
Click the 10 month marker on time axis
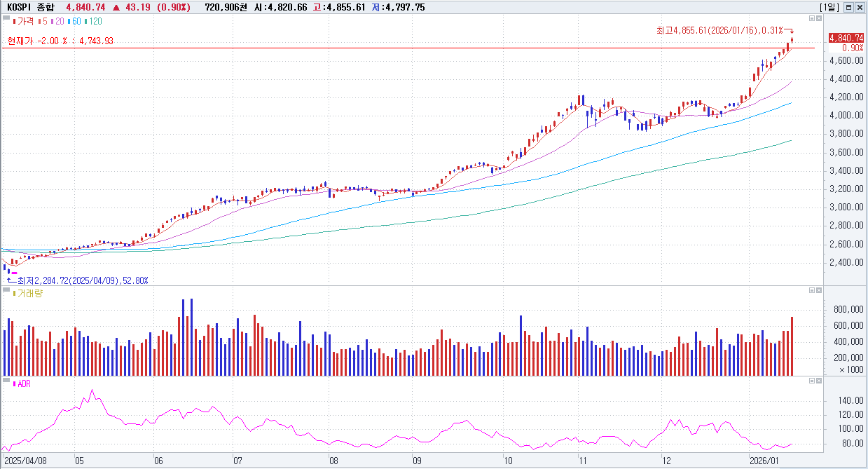[x=507, y=461]
